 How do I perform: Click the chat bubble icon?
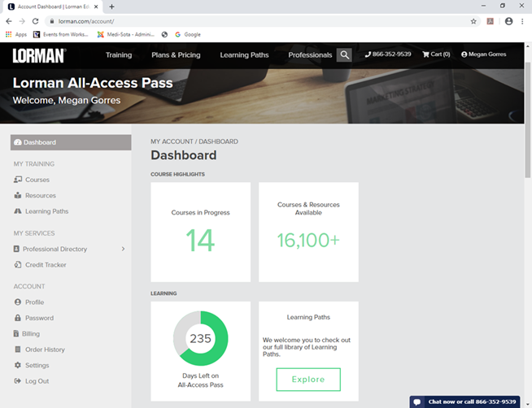click(x=417, y=401)
